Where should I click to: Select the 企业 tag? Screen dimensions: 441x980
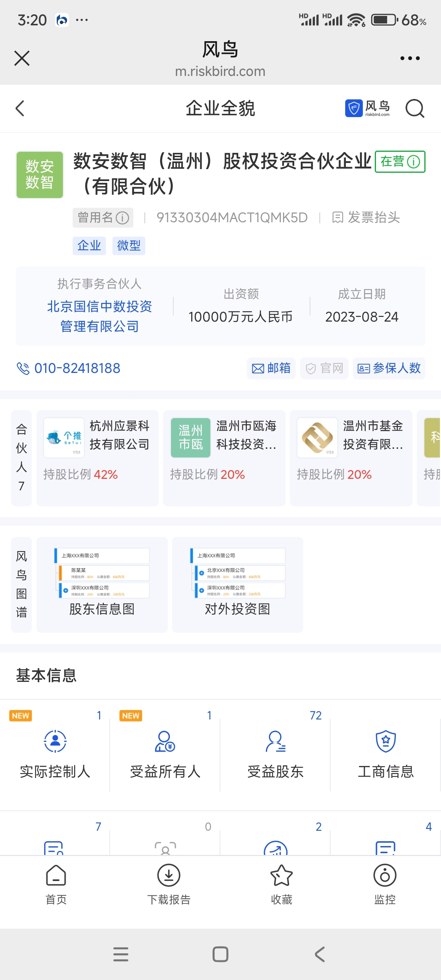(x=89, y=245)
